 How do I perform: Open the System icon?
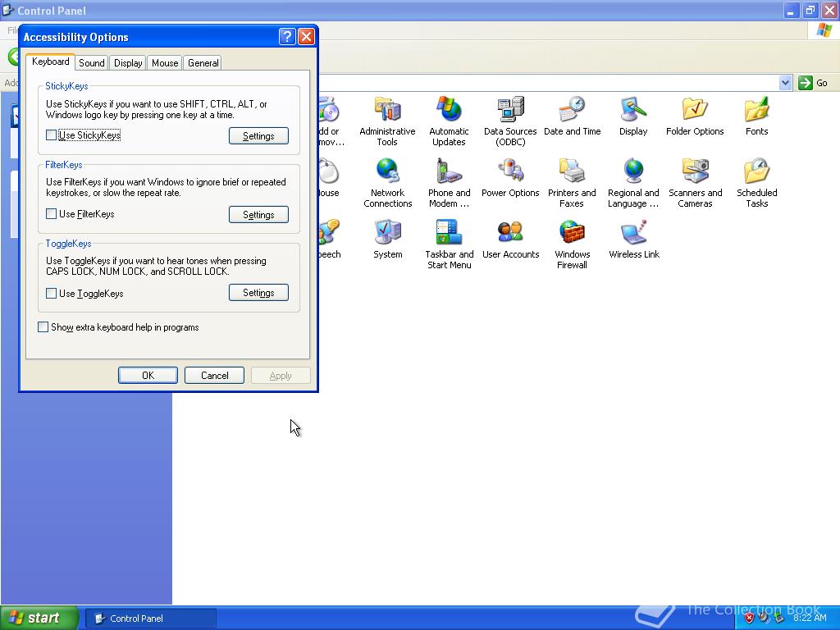point(387,232)
